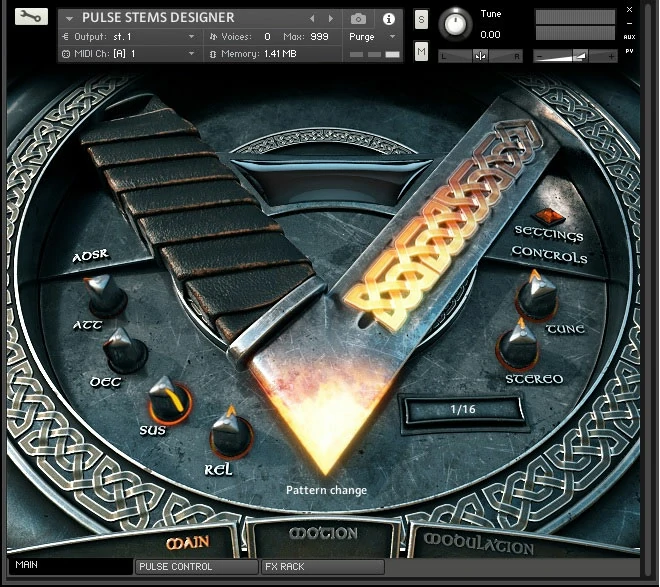This screenshot has width=660, height=587.
Task: Toggle the AUX sends button
Action: 629,37
